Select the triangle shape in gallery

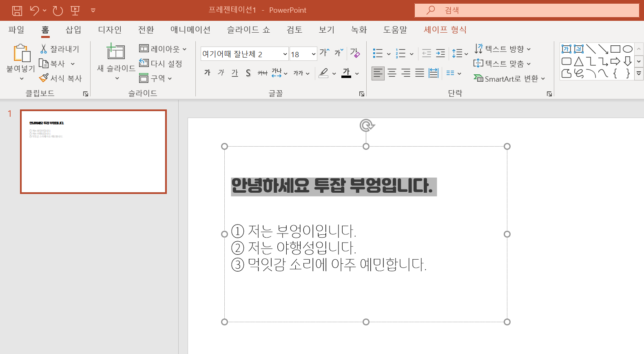(x=579, y=62)
